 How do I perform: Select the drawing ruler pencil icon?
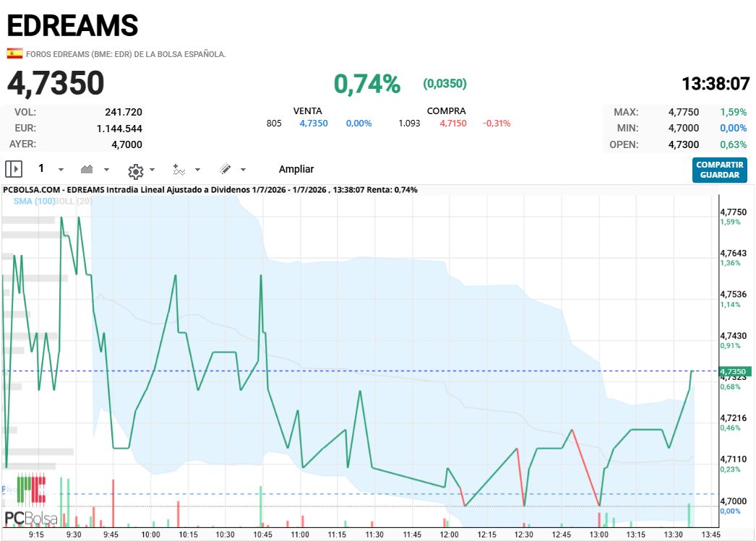tap(225, 168)
